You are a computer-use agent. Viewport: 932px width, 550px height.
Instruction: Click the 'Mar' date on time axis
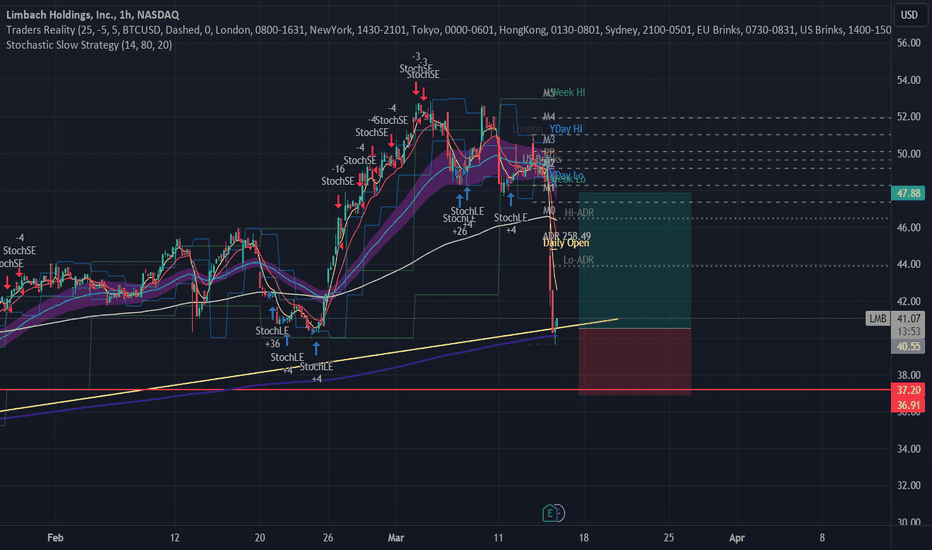(x=396, y=538)
